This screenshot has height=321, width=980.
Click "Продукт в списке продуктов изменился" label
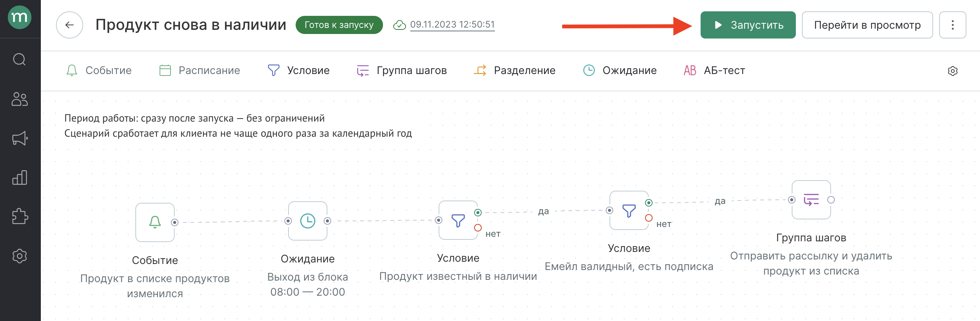(155, 286)
